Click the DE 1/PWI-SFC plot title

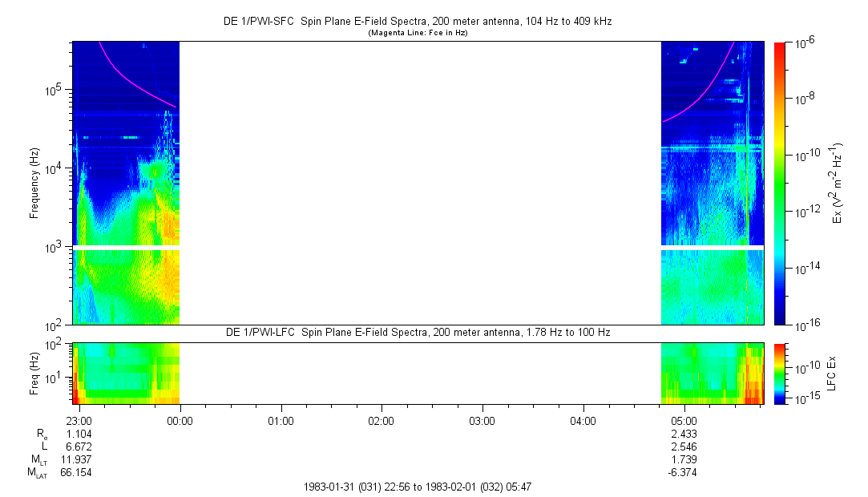click(x=417, y=22)
